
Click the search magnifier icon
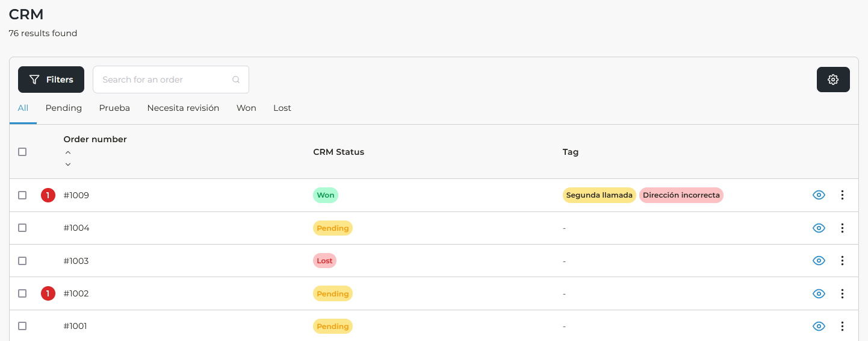click(x=236, y=80)
